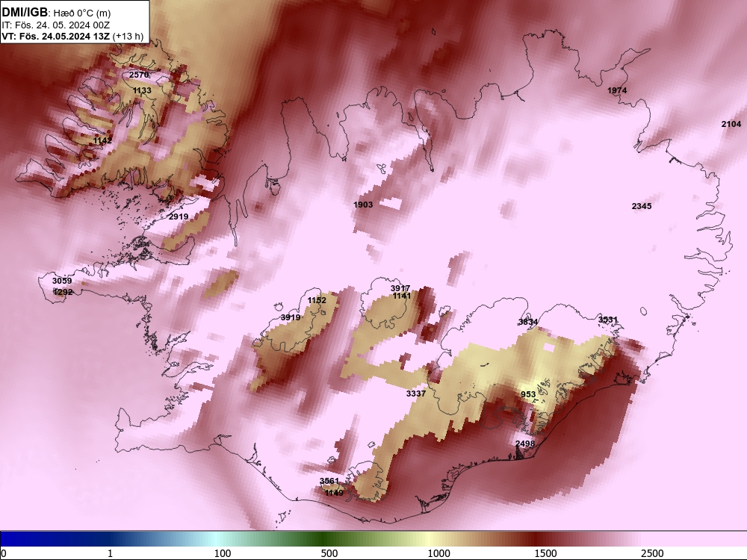Click the map value 3917

[x=400, y=288]
